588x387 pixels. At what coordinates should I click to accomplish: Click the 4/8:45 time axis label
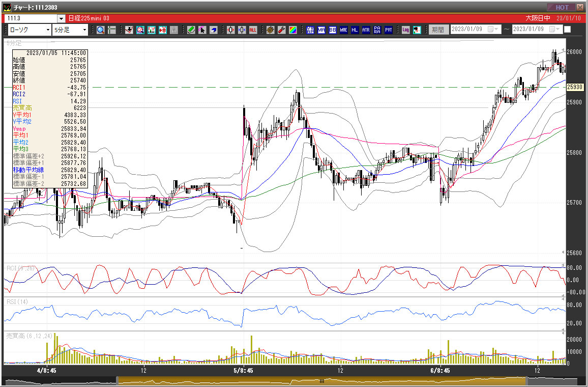tap(46, 371)
